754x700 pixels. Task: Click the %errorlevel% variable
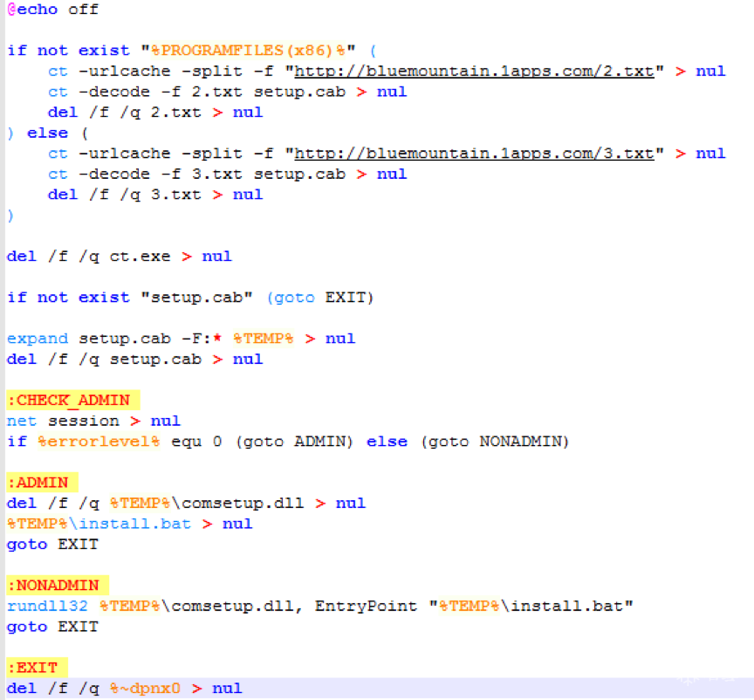tap(99, 441)
